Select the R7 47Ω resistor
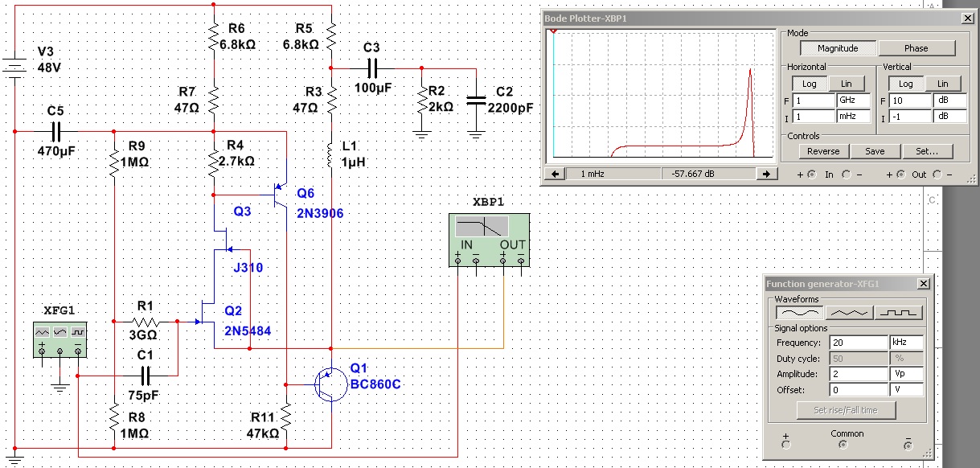 (x=215, y=100)
